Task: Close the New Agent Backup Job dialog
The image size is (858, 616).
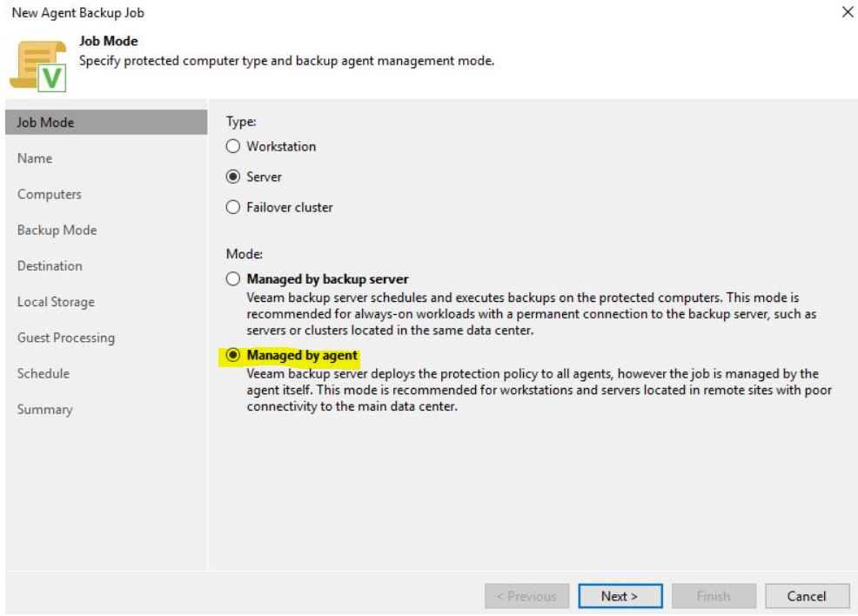Action: (847, 11)
